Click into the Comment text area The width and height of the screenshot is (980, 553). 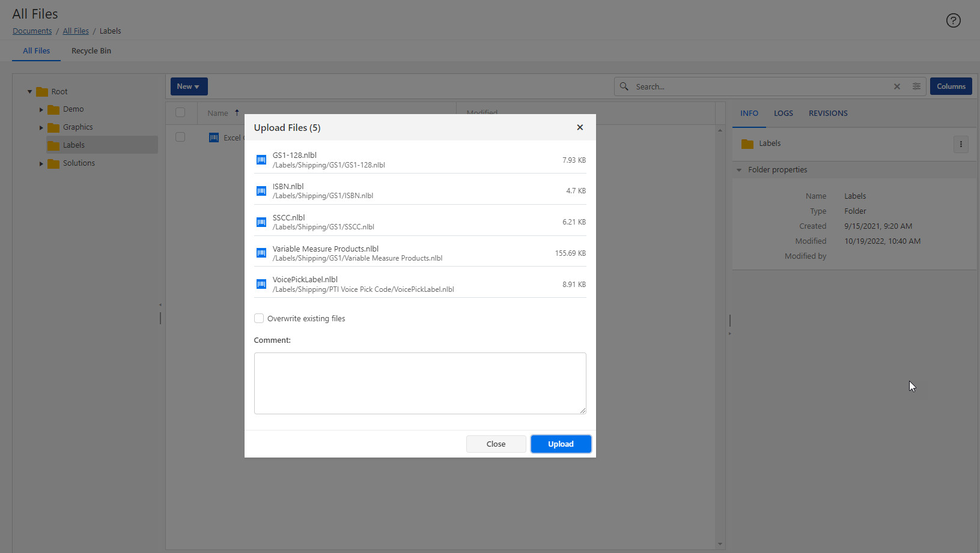pos(420,383)
